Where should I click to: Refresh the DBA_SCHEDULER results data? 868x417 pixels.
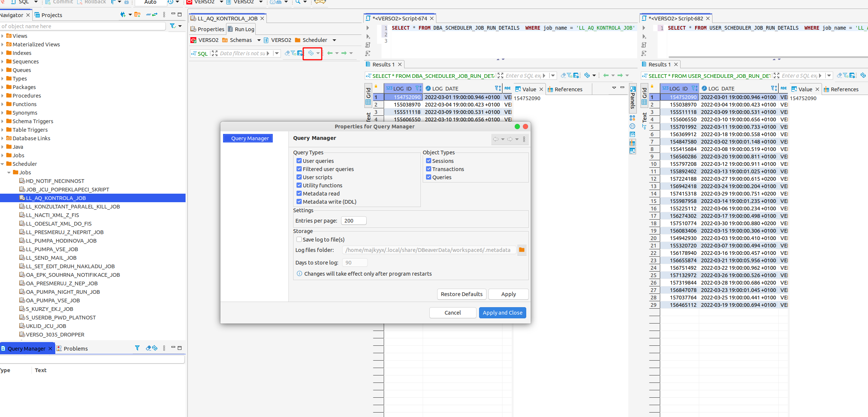coord(587,75)
